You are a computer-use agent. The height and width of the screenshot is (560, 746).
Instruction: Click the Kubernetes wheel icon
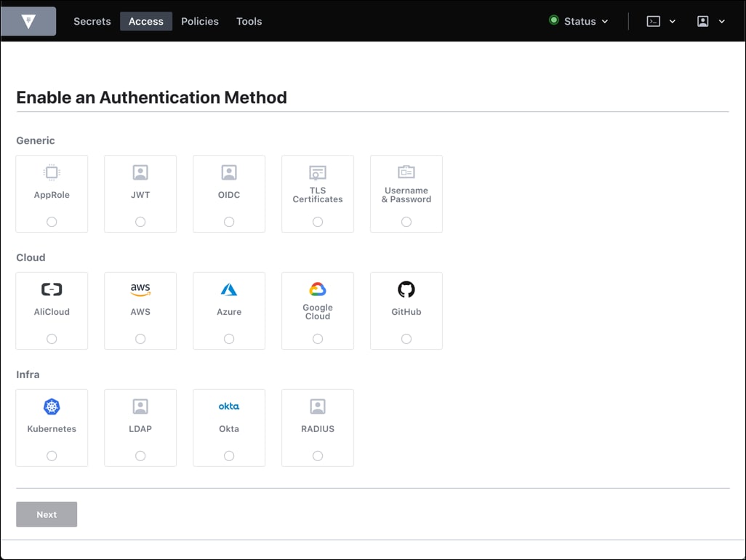click(52, 407)
